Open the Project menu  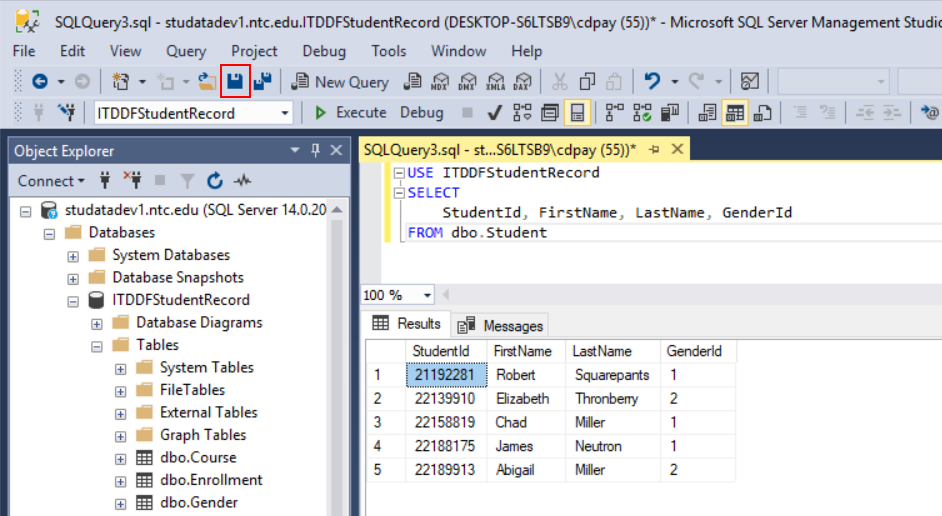[254, 51]
